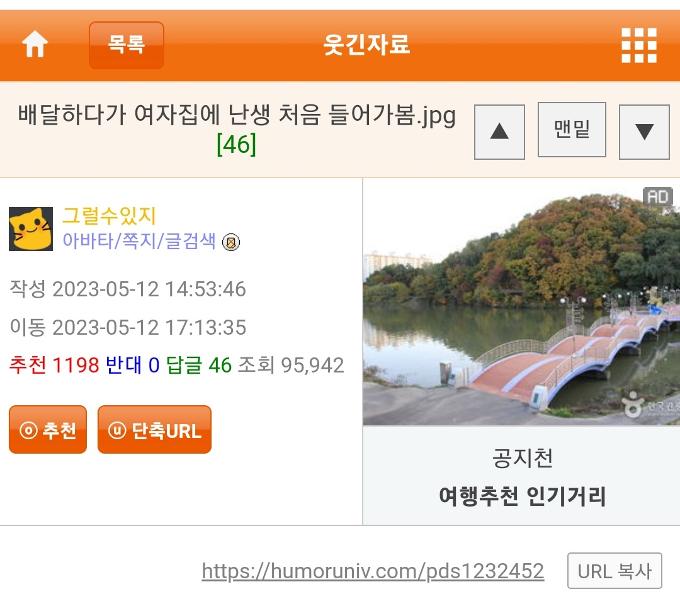The image size is (680, 599).
Task: Jump to bottom with 맨밑 button
Action: [x=572, y=129]
